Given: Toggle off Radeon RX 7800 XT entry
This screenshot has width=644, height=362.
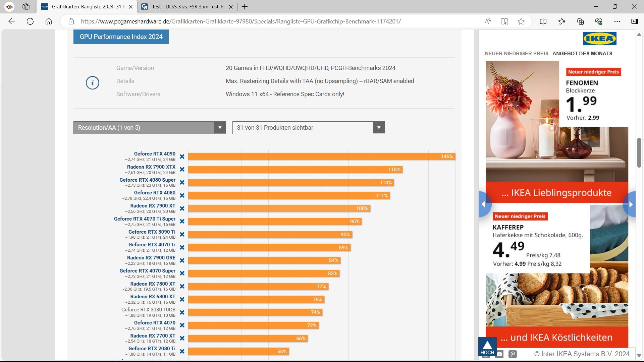Looking at the screenshot, I should [182, 286].
